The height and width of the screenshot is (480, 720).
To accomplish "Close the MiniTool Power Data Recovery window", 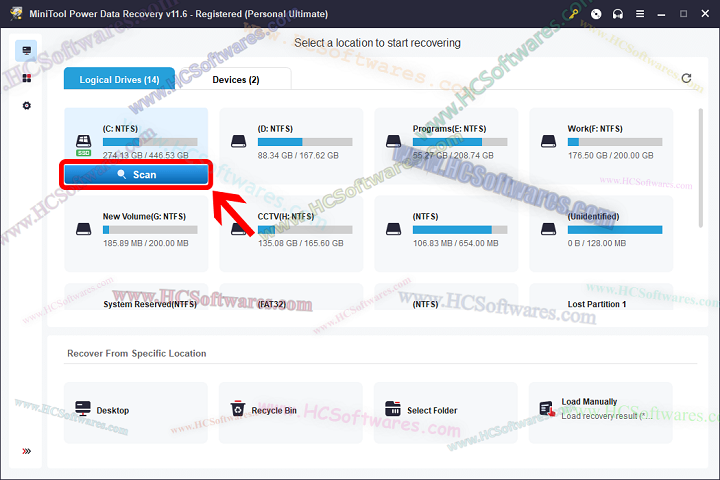I will 705,14.
